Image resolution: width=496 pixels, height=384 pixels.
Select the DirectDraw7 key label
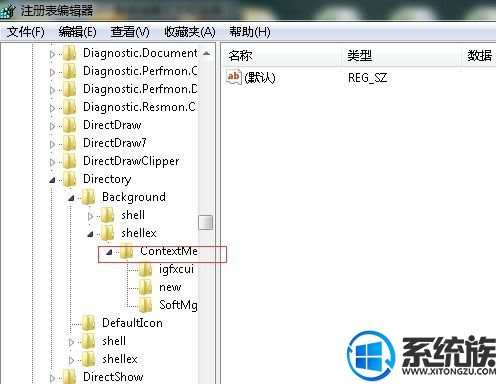tap(115, 143)
